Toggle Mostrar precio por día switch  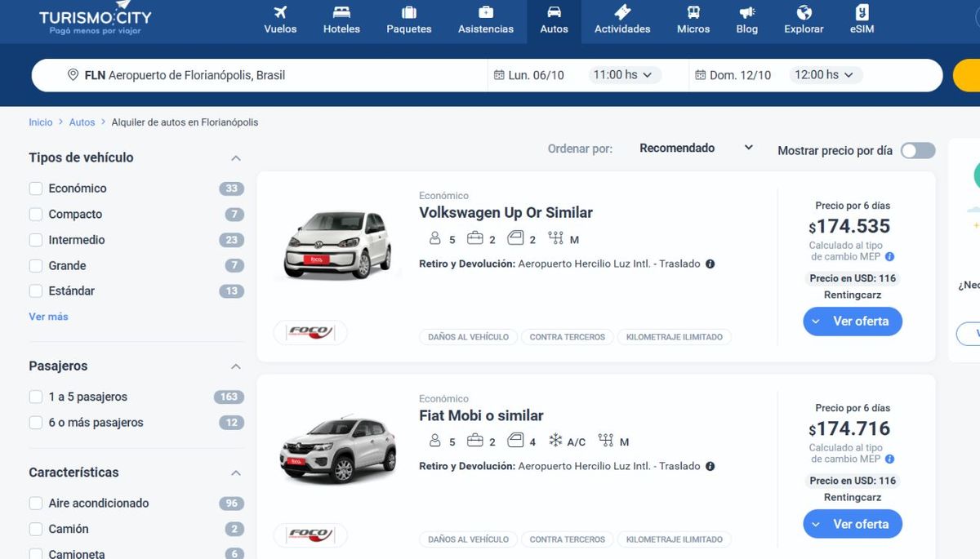[x=918, y=150]
